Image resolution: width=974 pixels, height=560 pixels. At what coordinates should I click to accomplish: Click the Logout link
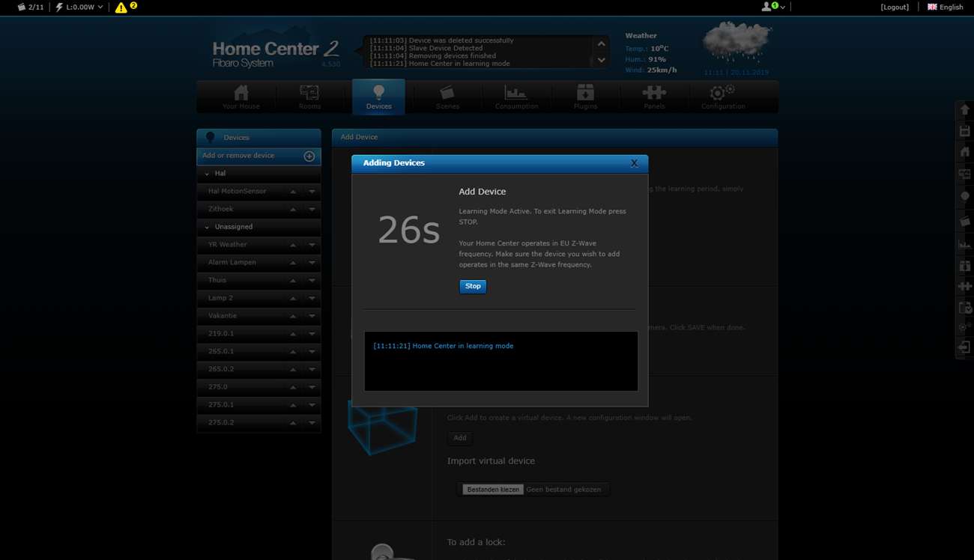pyautogui.click(x=895, y=7)
